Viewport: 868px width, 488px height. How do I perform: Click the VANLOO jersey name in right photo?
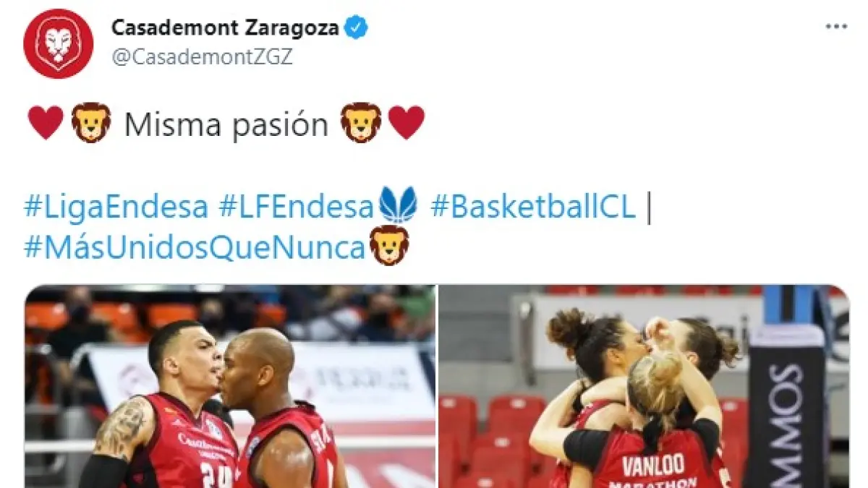click(653, 465)
